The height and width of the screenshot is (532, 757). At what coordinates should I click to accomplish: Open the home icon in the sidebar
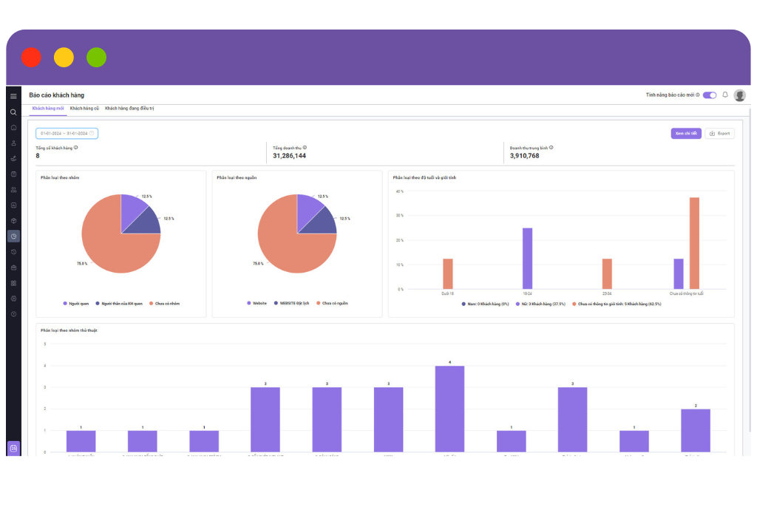[x=13, y=127]
